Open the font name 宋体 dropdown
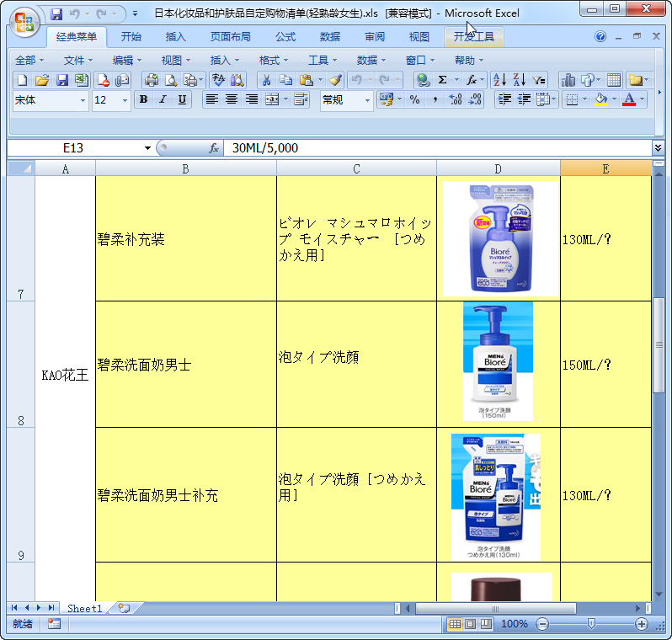The height and width of the screenshot is (640, 672). [x=83, y=101]
